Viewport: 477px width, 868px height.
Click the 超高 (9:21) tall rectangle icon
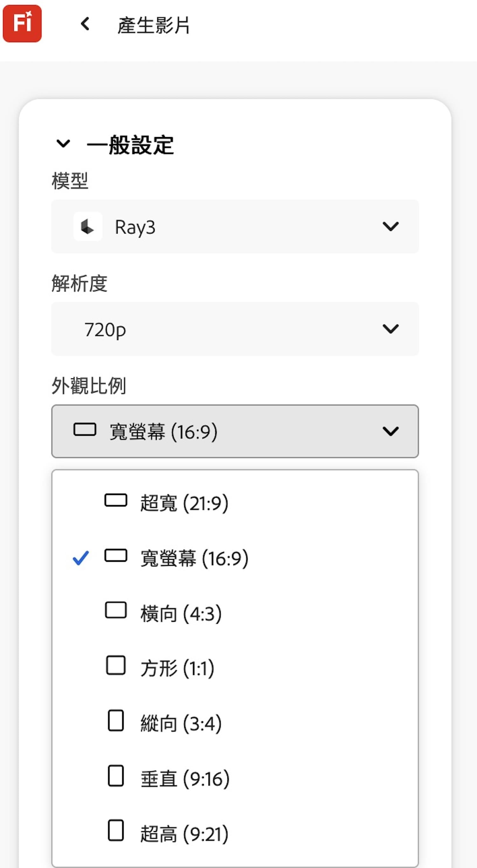pos(115,832)
